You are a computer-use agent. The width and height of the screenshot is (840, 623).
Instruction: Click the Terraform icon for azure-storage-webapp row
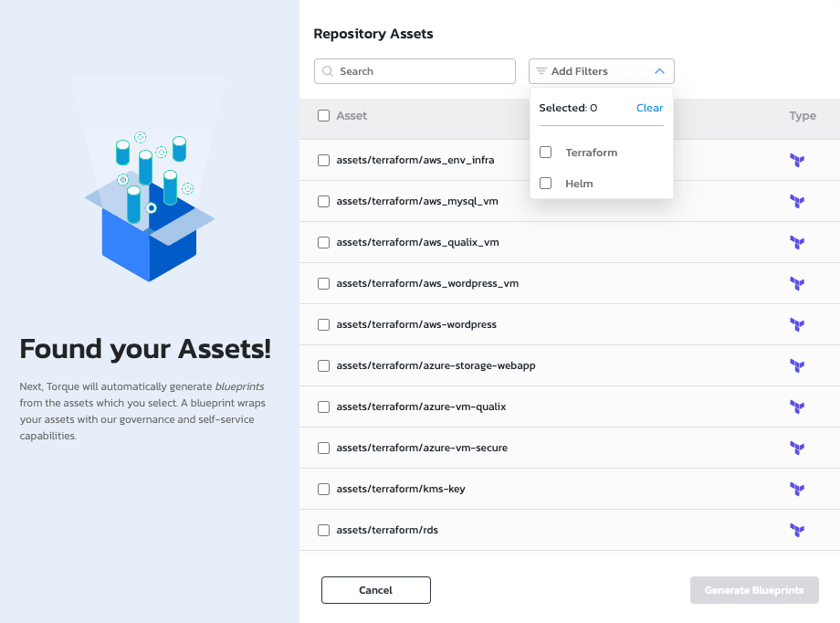(797, 366)
